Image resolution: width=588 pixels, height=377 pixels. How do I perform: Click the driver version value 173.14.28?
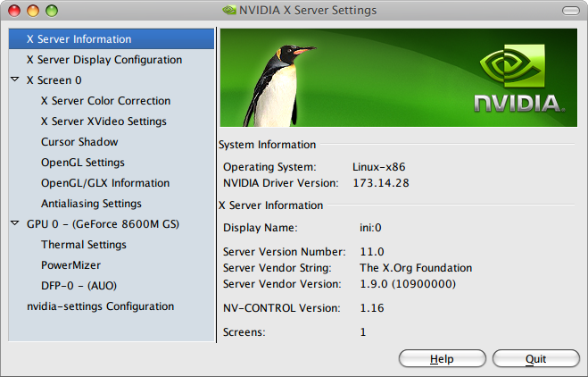tap(381, 183)
